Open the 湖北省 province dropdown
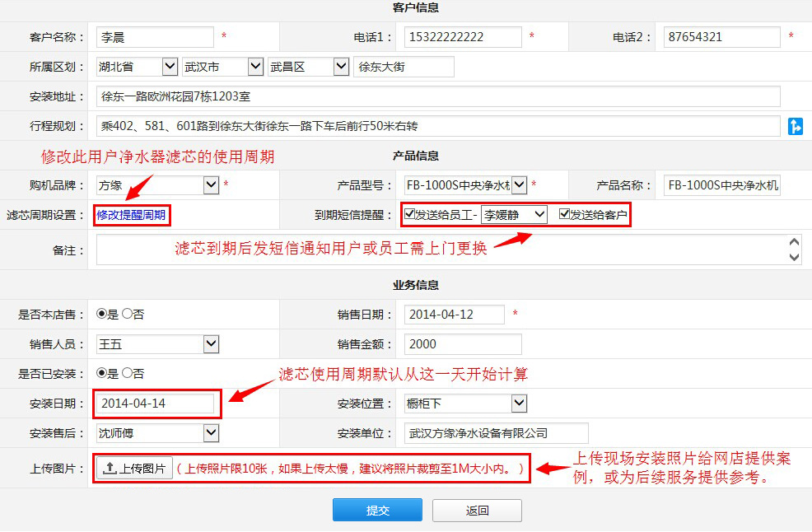812x532 pixels. (x=137, y=67)
